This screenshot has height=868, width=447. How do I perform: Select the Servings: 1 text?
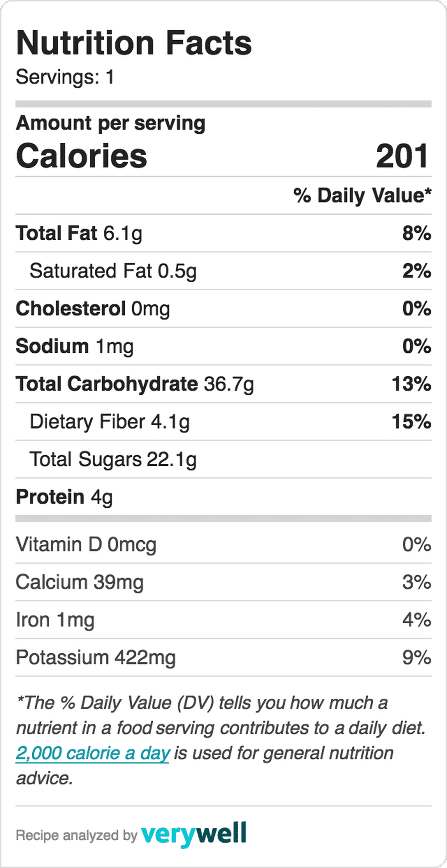click(x=65, y=77)
